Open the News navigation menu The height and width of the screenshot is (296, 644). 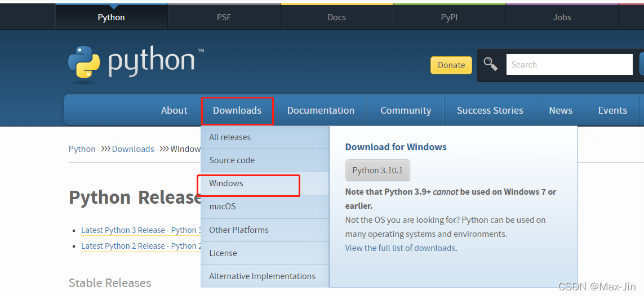(x=561, y=110)
